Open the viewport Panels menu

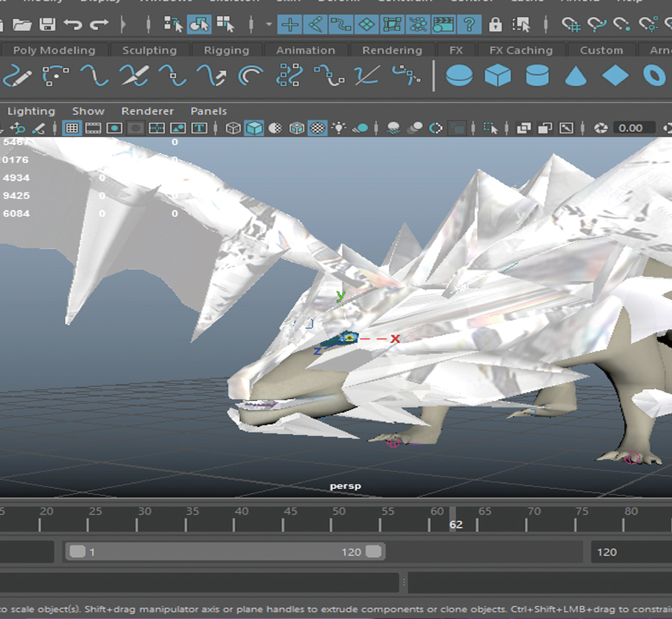(x=209, y=111)
